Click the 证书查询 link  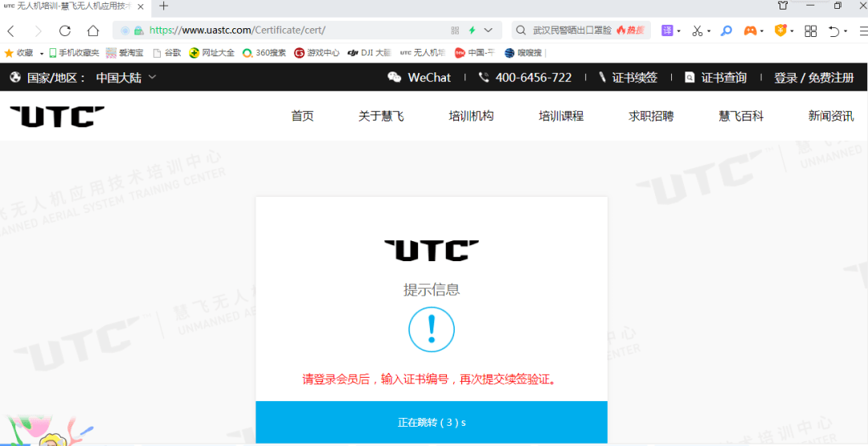(716, 78)
